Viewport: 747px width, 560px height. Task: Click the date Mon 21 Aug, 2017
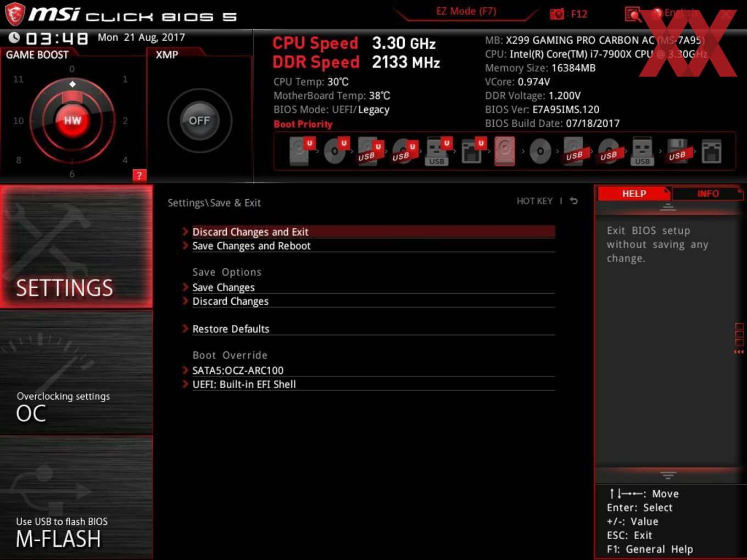pos(141,37)
